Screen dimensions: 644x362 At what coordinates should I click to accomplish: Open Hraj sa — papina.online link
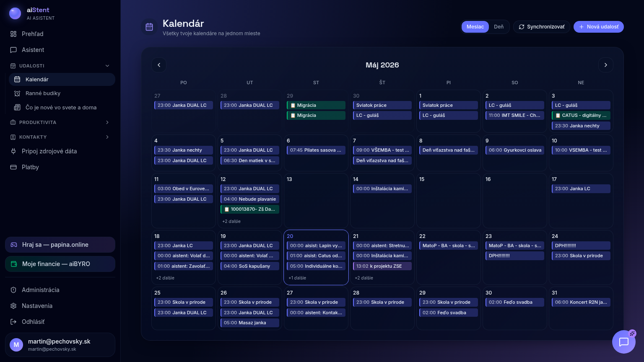coord(60,245)
